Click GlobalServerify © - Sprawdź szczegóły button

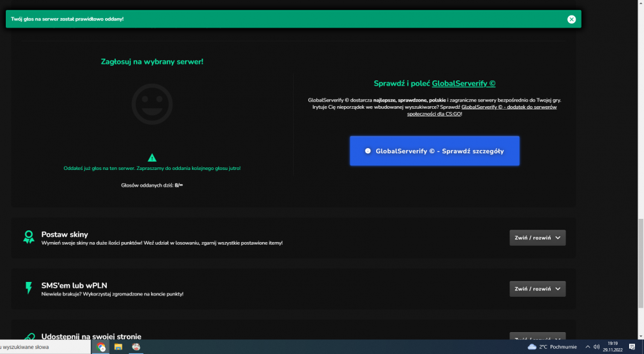click(435, 151)
